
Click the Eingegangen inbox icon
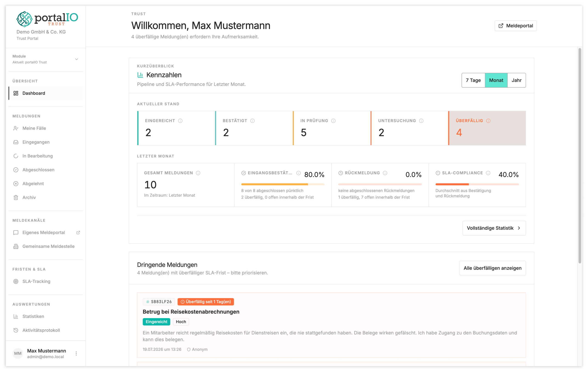point(16,142)
